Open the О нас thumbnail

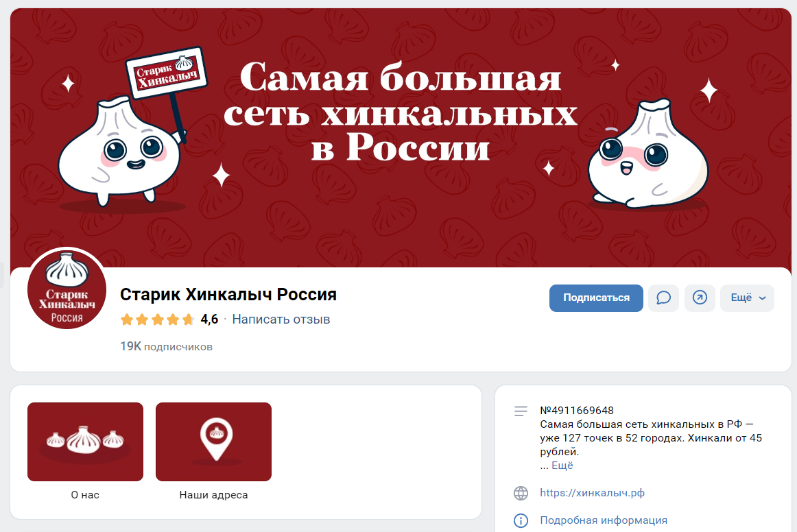(85, 442)
